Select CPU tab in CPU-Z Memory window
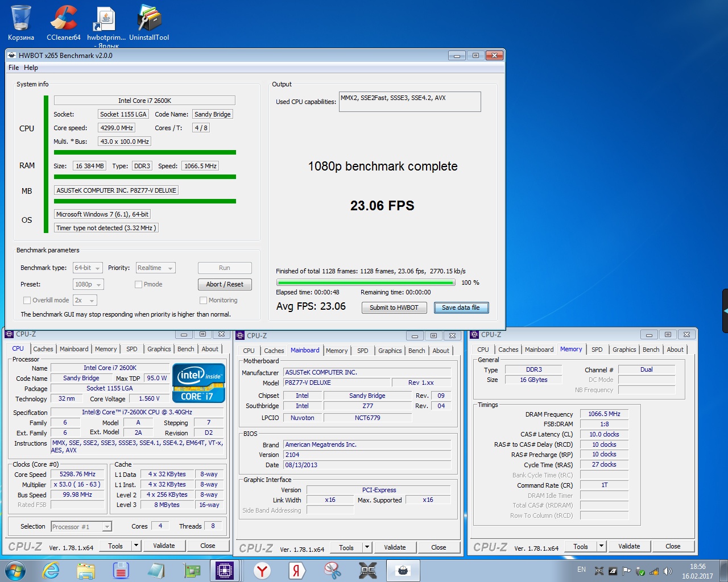Image resolution: width=728 pixels, height=582 pixels. click(483, 350)
